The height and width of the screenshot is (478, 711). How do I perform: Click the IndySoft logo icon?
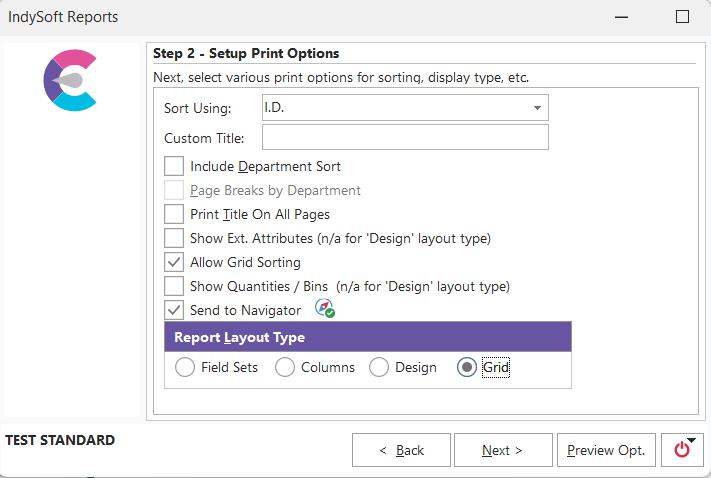(70, 81)
